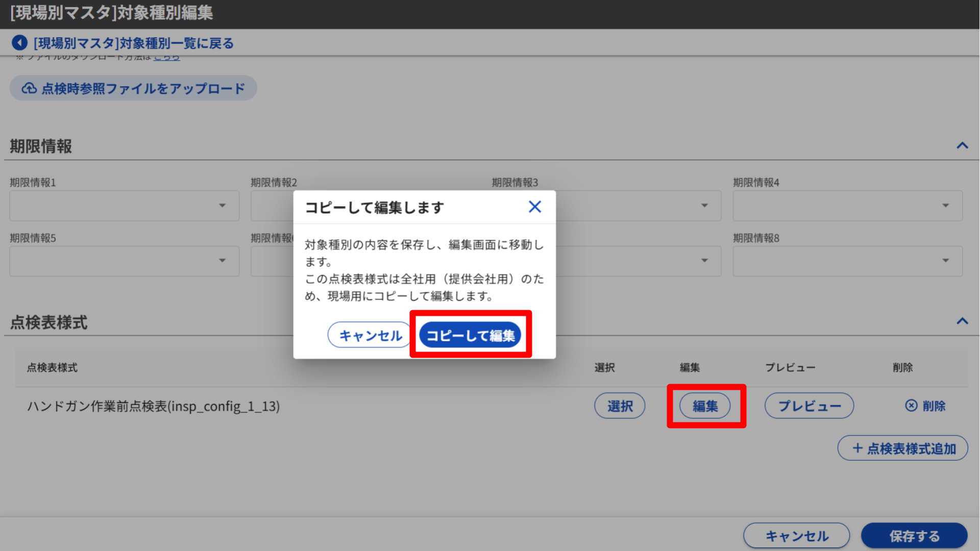This screenshot has width=980, height=551.
Task: Return via [現場別マスタ]対象種別一覧に戻る link
Action: [x=132, y=43]
